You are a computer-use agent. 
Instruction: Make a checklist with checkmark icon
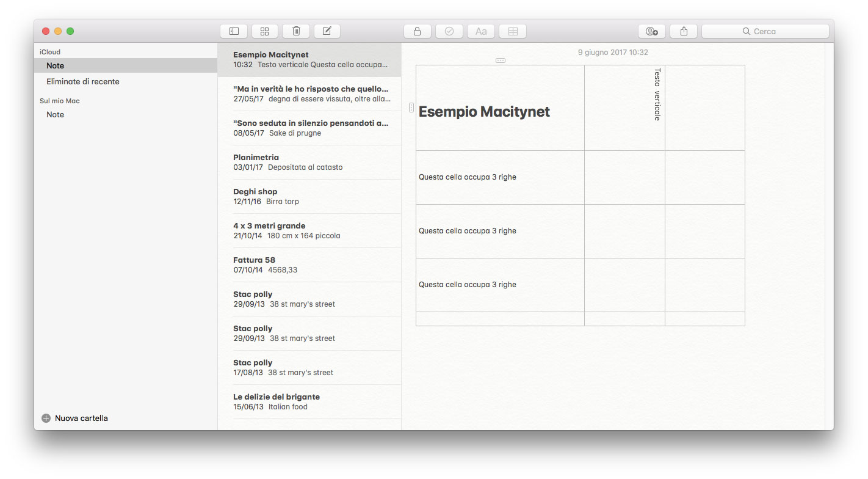(x=449, y=31)
